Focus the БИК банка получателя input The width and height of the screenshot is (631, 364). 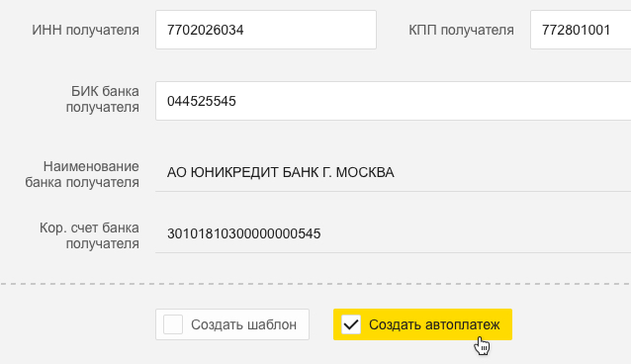(x=394, y=101)
